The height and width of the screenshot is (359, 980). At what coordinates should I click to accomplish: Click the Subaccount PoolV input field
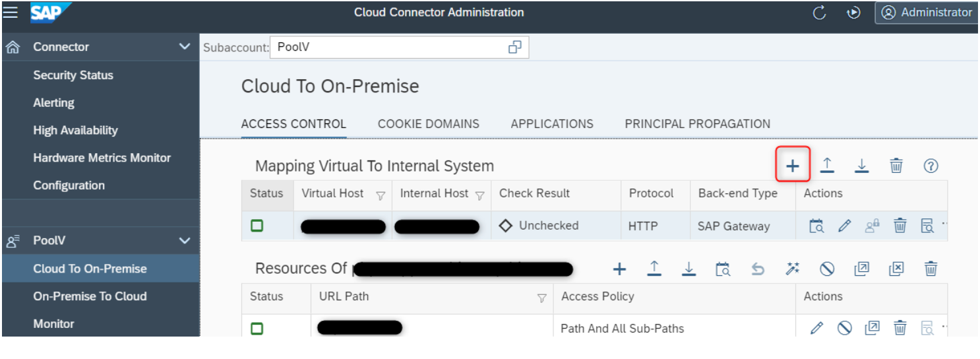(389, 48)
